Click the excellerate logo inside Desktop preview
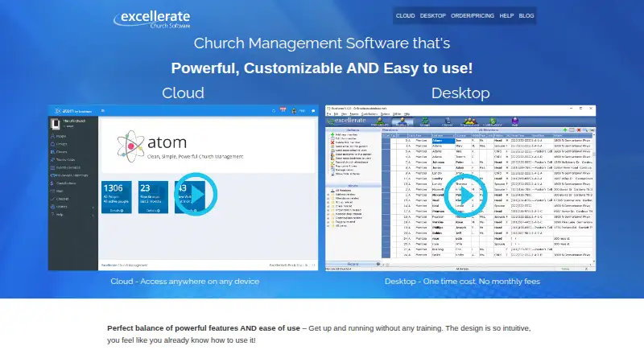 pos(346,121)
